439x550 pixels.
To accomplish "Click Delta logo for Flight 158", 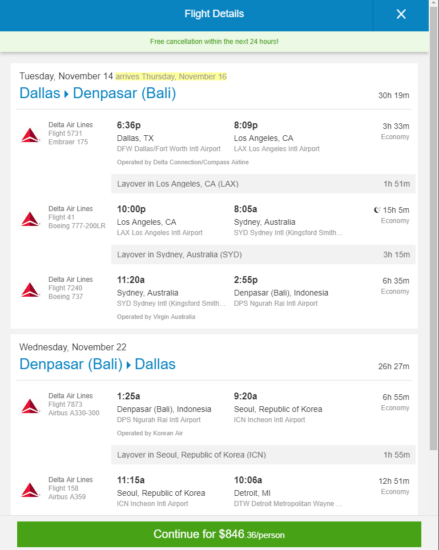I will [31, 490].
